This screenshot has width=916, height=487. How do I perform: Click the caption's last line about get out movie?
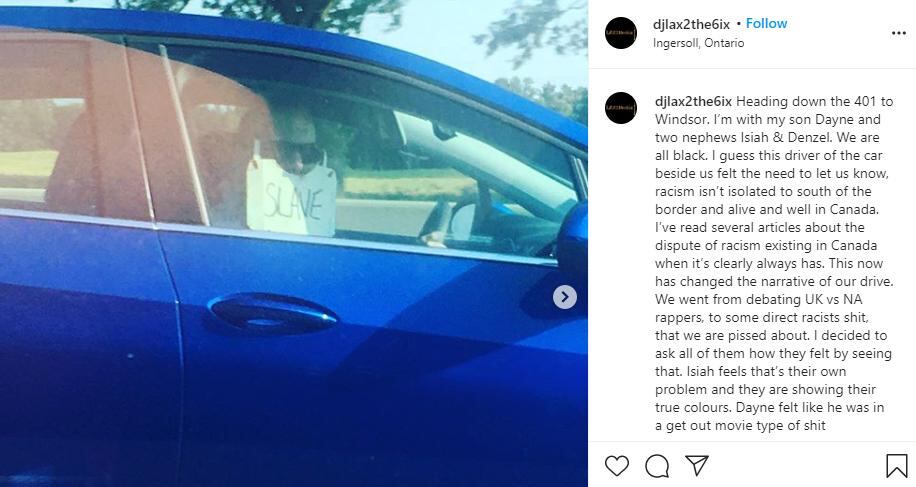click(x=740, y=426)
